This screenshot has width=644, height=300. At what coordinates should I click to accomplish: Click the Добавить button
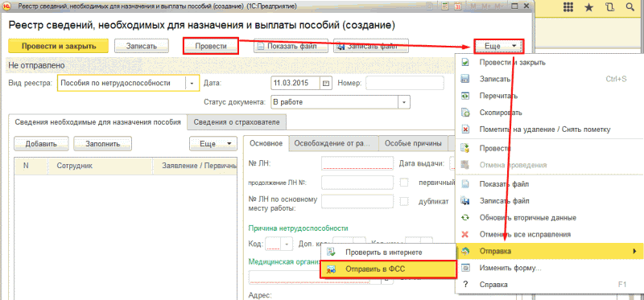pyautogui.click(x=41, y=144)
